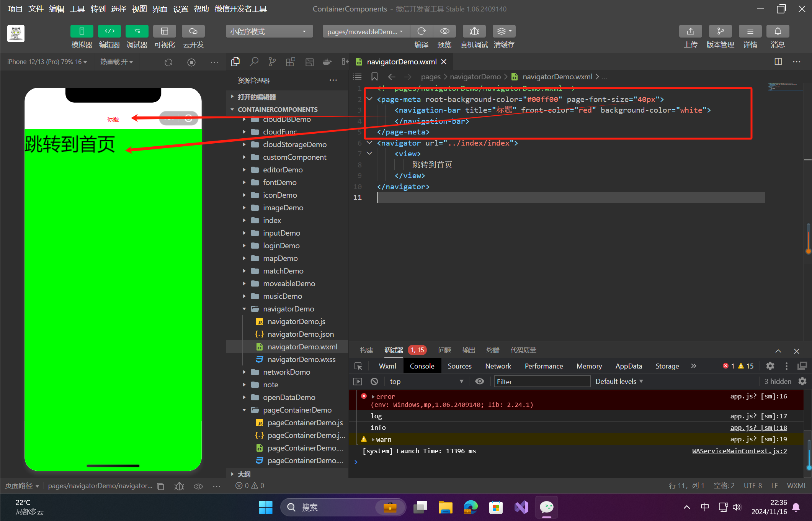This screenshot has height=521, width=812.
Task: Open the Default levels dropdown
Action: pyautogui.click(x=619, y=381)
